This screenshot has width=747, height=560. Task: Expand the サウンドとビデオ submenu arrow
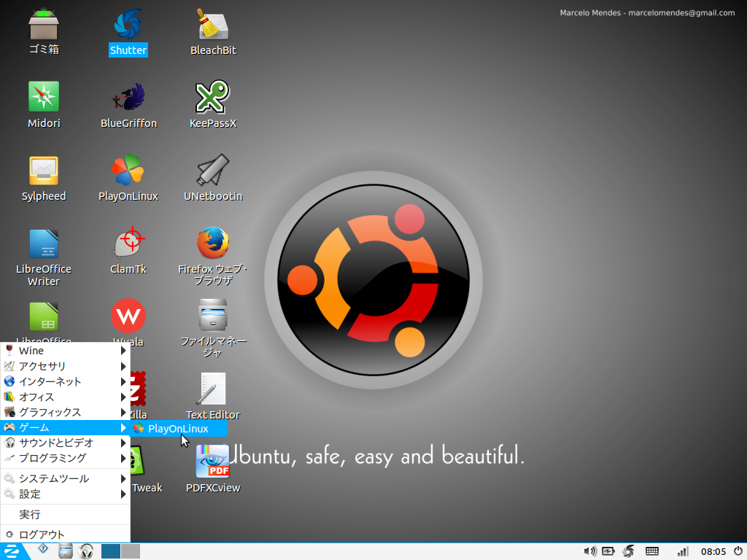123,443
